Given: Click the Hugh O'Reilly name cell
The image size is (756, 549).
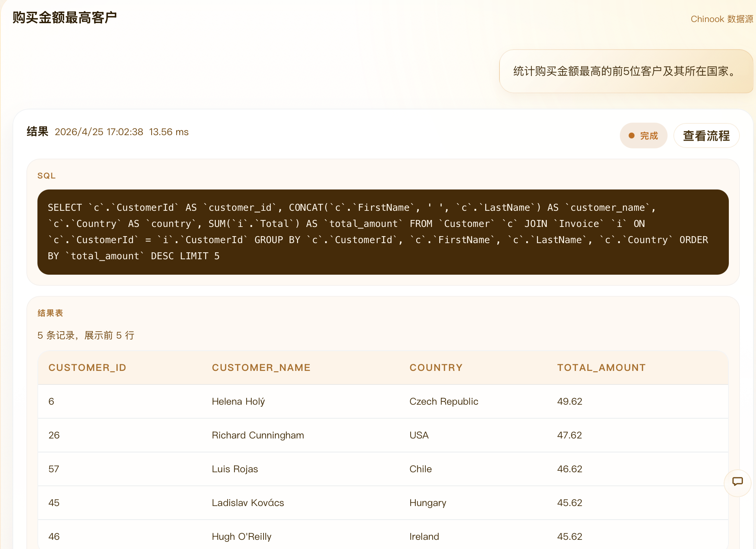Looking at the screenshot, I should (242, 537).
